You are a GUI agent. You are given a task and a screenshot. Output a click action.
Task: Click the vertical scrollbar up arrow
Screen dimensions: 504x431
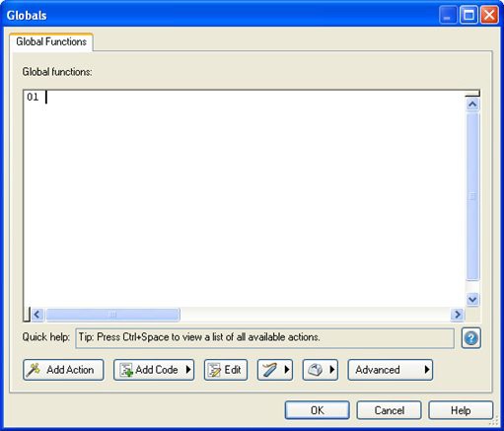(x=472, y=105)
